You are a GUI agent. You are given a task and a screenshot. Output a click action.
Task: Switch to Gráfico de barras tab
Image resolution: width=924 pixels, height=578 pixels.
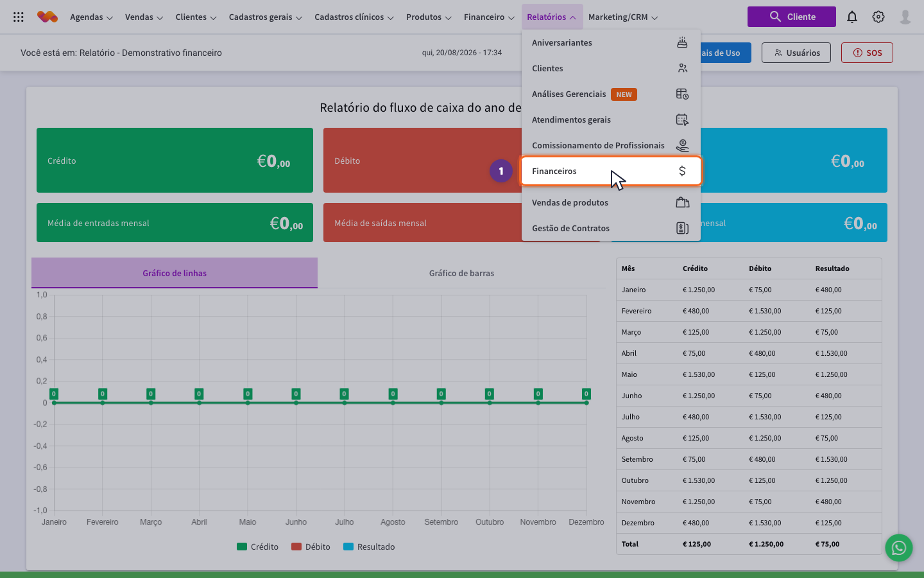point(461,273)
